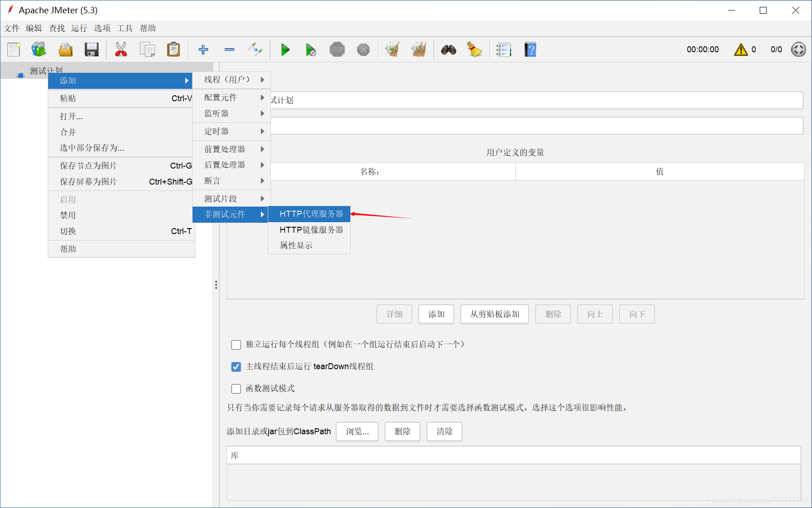Click the Reset search icon
The width and height of the screenshot is (812, 508).
click(475, 49)
